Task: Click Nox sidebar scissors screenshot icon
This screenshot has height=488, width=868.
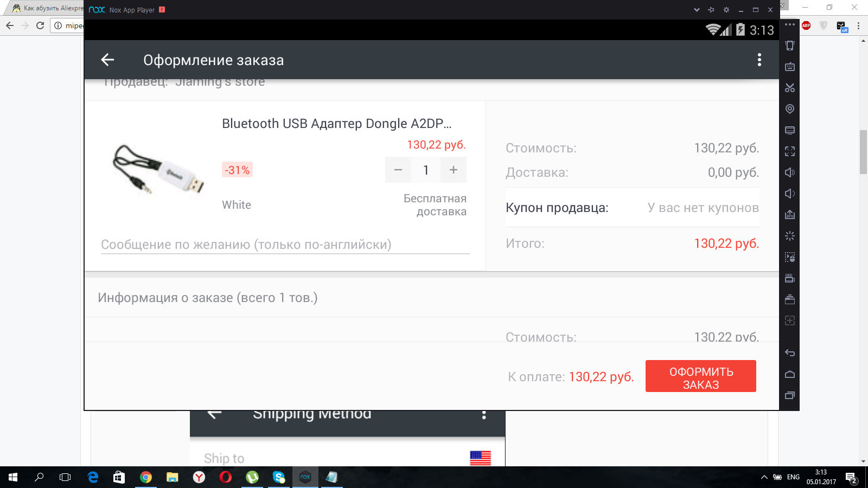Action: 790,88
